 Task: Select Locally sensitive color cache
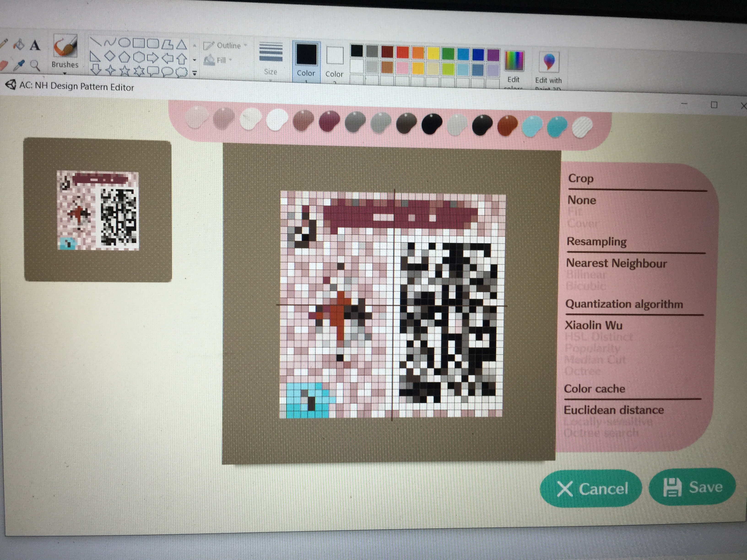(608, 422)
